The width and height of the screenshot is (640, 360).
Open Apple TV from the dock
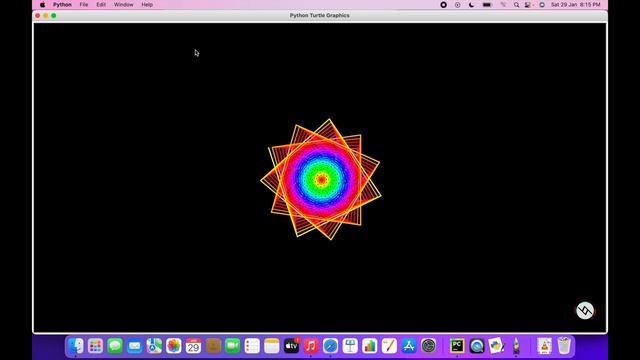pos(291,346)
